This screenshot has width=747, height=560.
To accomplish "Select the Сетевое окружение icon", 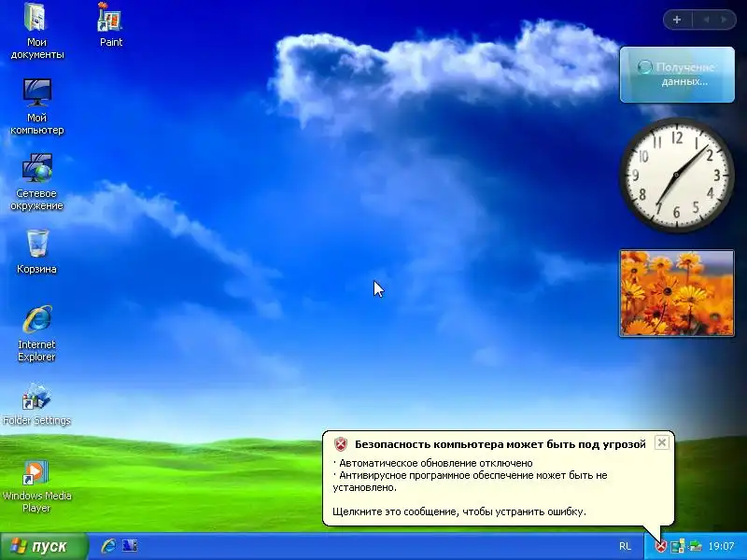I will (x=36, y=182).
